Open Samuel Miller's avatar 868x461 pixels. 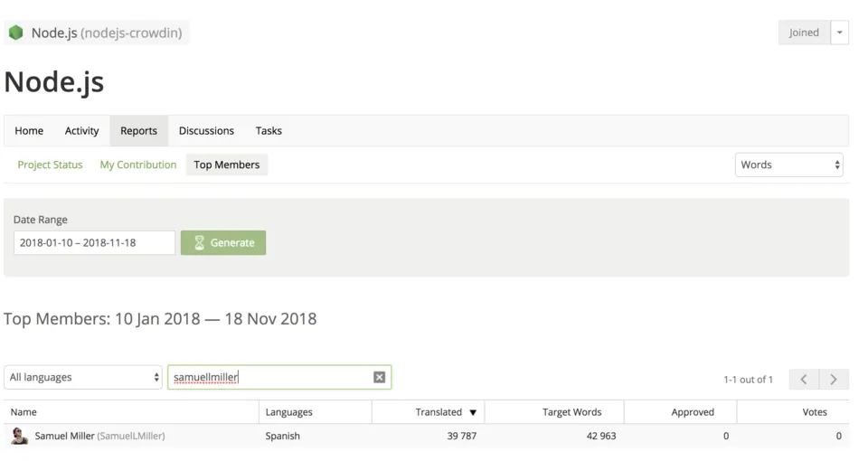[20, 436]
